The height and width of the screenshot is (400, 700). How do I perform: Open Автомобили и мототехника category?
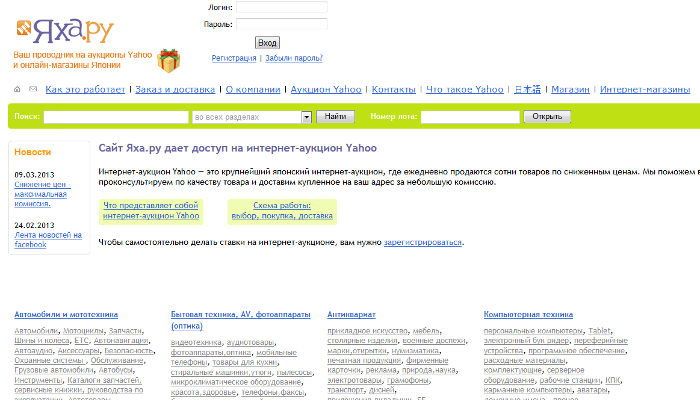[x=66, y=315]
